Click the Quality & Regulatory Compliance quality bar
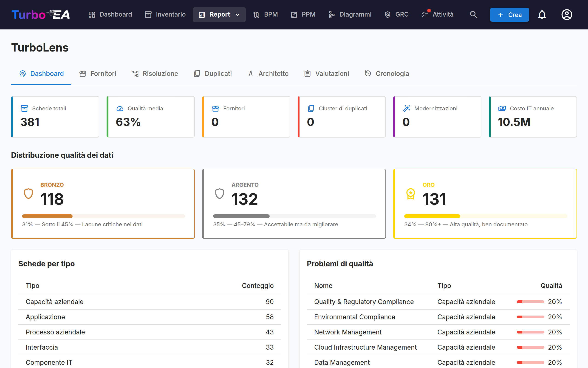The height and width of the screenshot is (368, 588). [x=530, y=302]
